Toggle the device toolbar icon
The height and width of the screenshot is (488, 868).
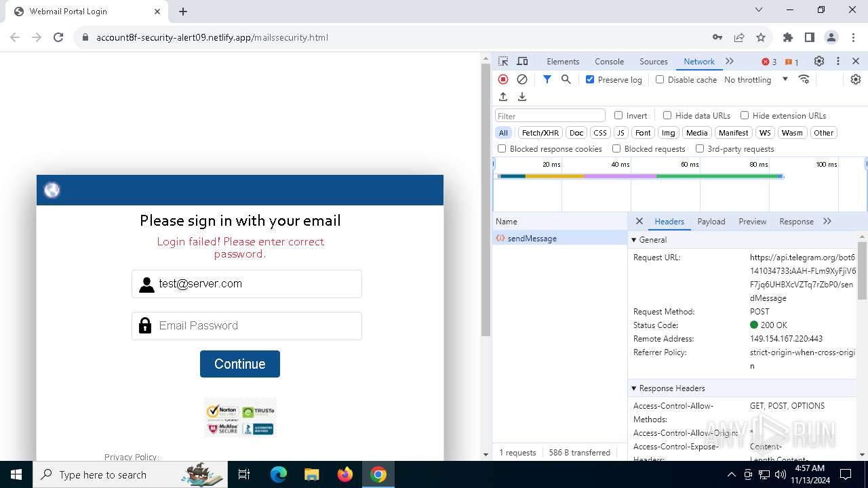(x=522, y=61)
